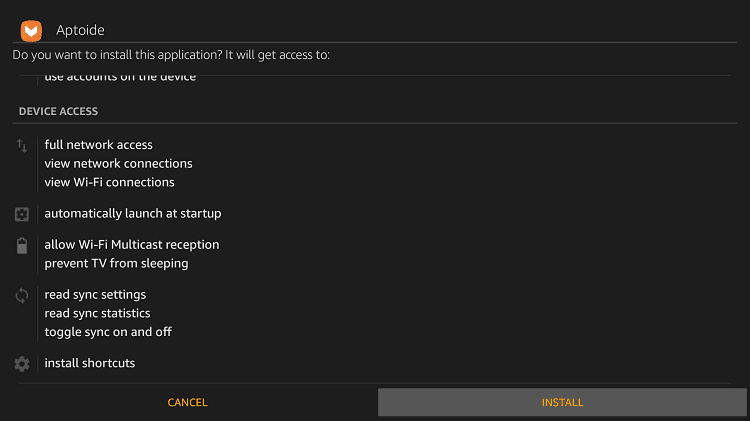
Task: Open the read sync statistics permission
Action: point(98,313)
